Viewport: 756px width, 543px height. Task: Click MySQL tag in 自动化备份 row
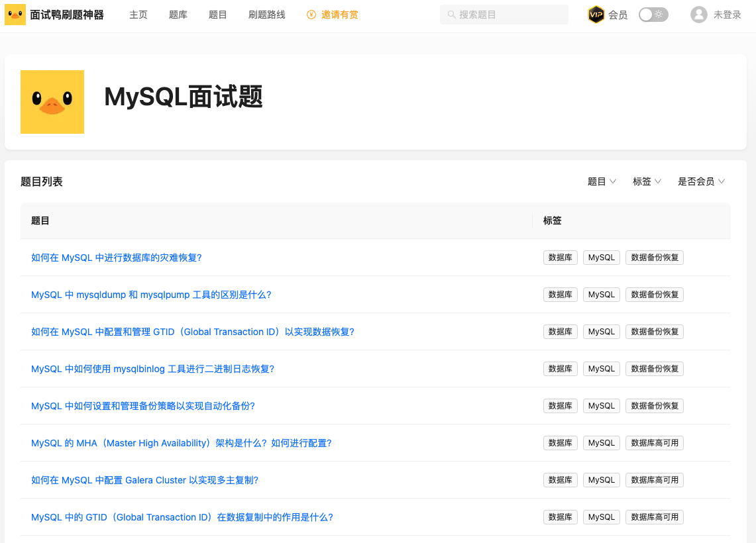601,406
